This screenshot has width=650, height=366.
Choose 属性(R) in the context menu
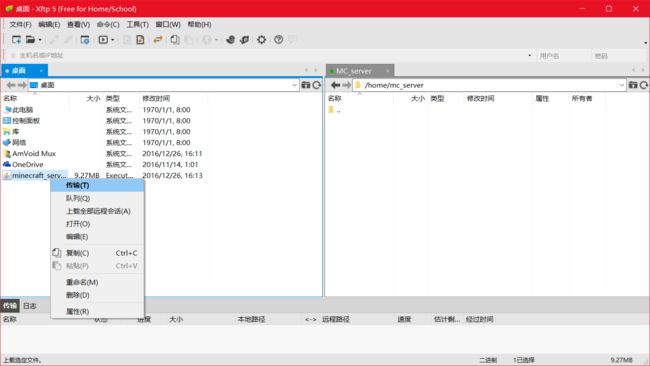click(97, 311)
